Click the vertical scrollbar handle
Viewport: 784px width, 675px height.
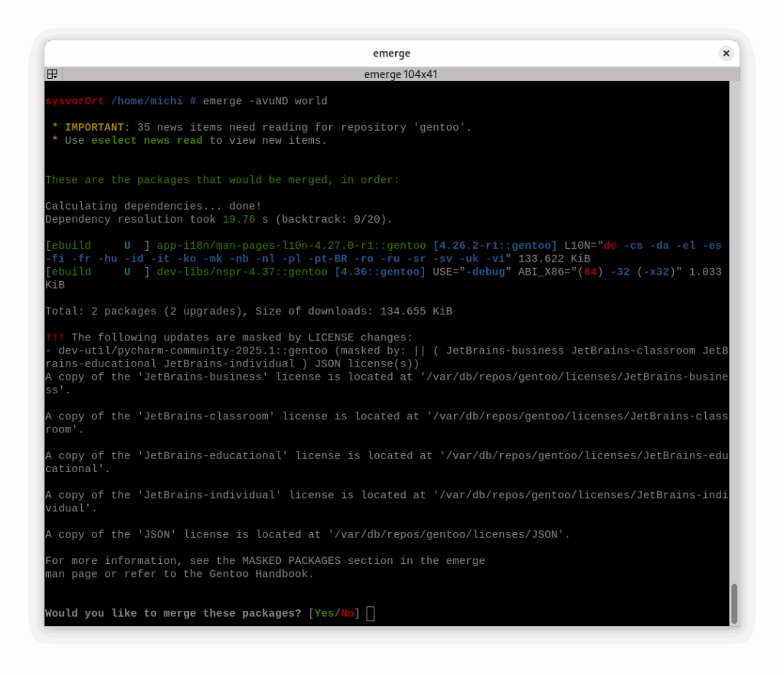[x=734, y=604]
